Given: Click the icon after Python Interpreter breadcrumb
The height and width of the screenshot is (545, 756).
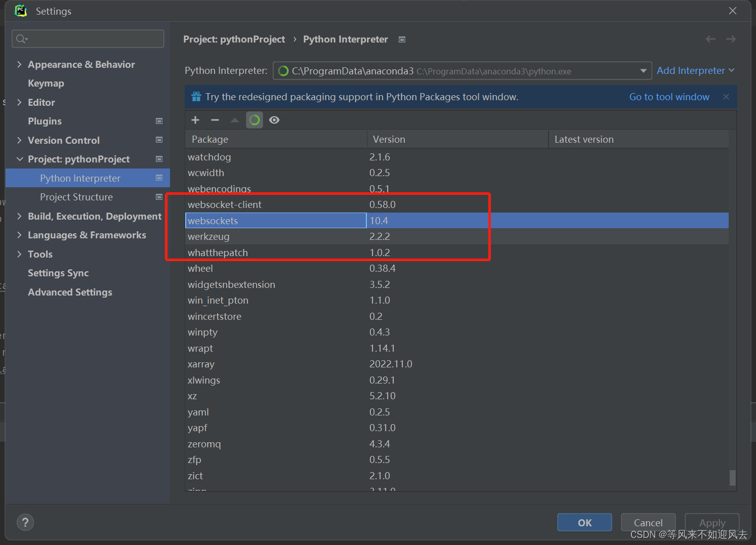Looking at the screenshot, I should (x=402, y=39).
